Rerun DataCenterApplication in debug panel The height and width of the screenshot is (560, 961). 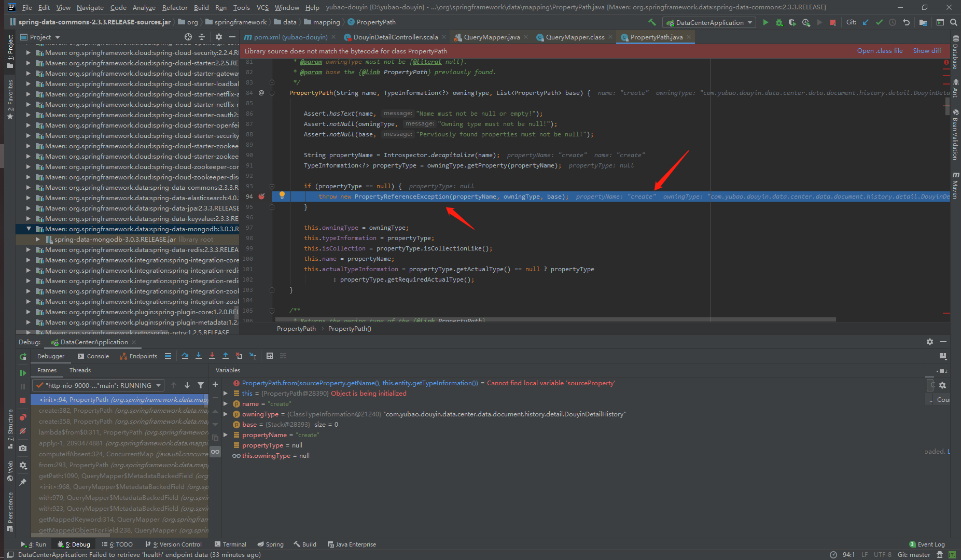(x=23, y=357)
